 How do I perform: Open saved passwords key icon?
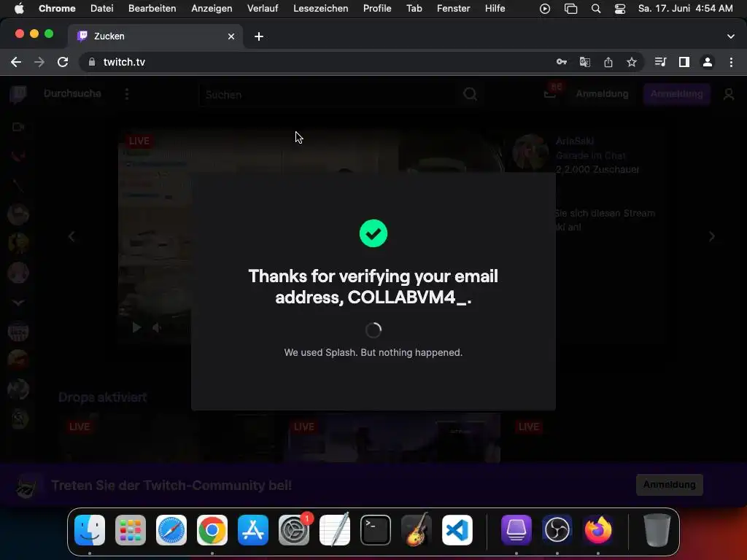pos(562,62)
